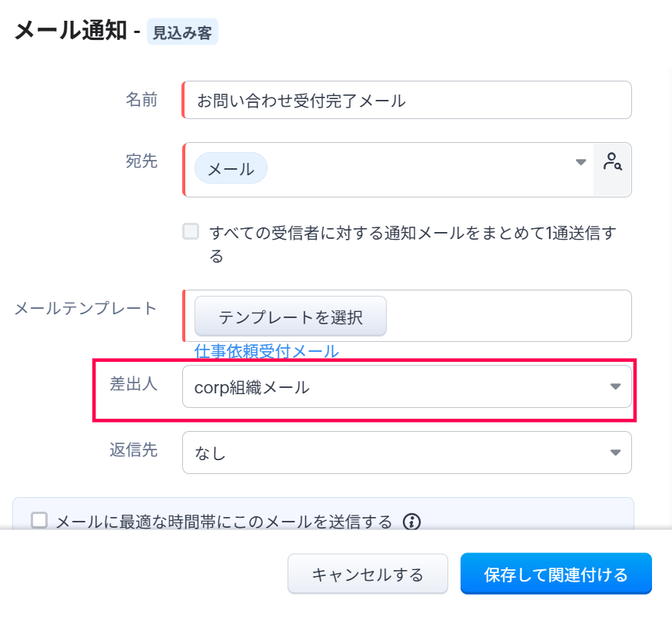This screenshot has width=672, height=620.
Task: Open the 返信先 dropdown showing なし
Action: click(x=407, y=453)
